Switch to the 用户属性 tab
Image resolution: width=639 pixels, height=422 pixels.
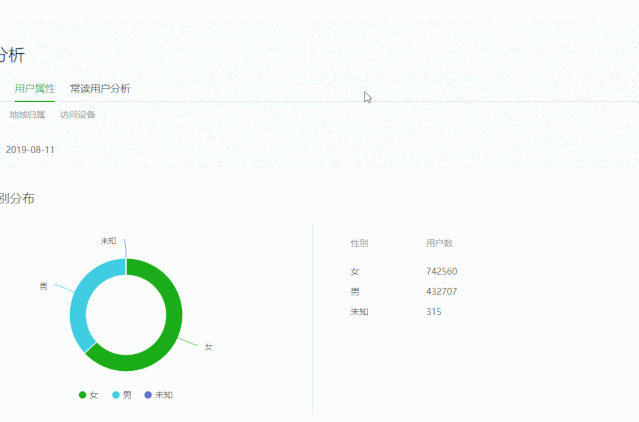point(35,88)
